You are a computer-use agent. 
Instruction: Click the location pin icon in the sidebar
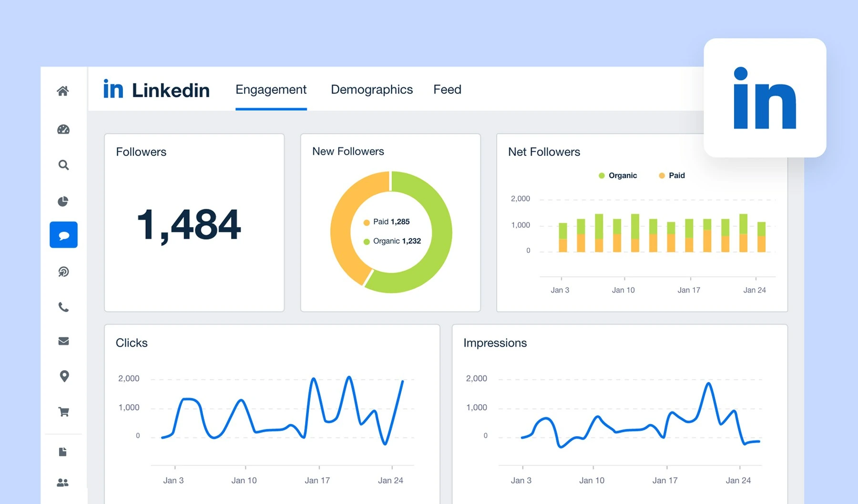pyautogui.click(x=64, y=376)
